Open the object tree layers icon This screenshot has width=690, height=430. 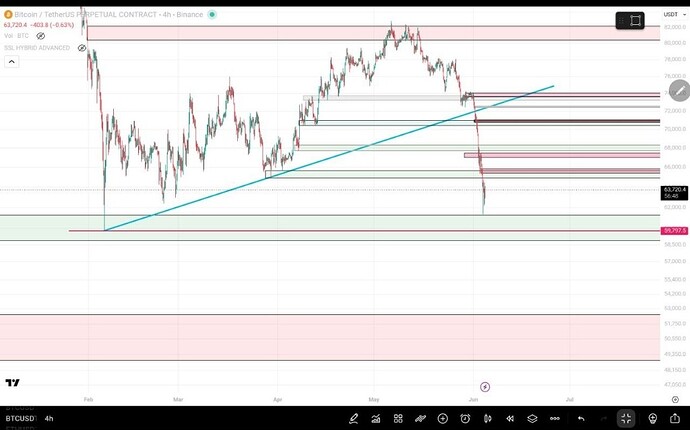pyautogui.click(x=532, y=419)
